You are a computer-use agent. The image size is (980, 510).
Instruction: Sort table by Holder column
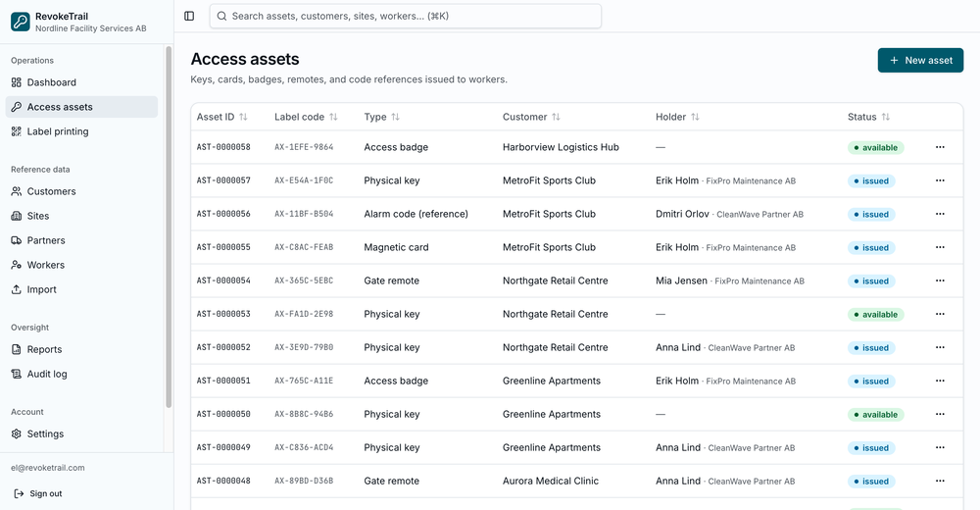point(677,117)
